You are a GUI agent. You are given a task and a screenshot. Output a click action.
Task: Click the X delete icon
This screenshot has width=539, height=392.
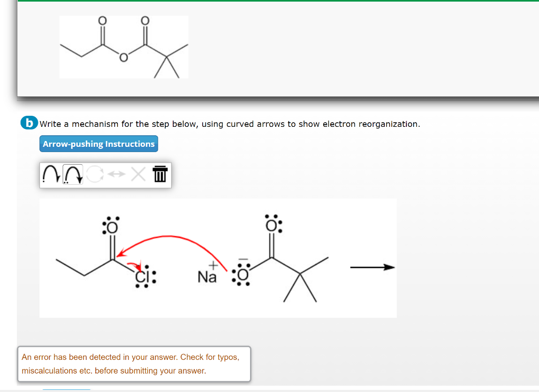pos(138,174)
